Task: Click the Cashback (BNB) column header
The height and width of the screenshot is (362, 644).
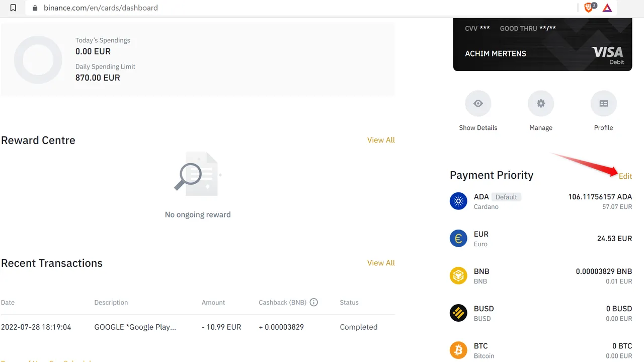Action: click(282, 303)
